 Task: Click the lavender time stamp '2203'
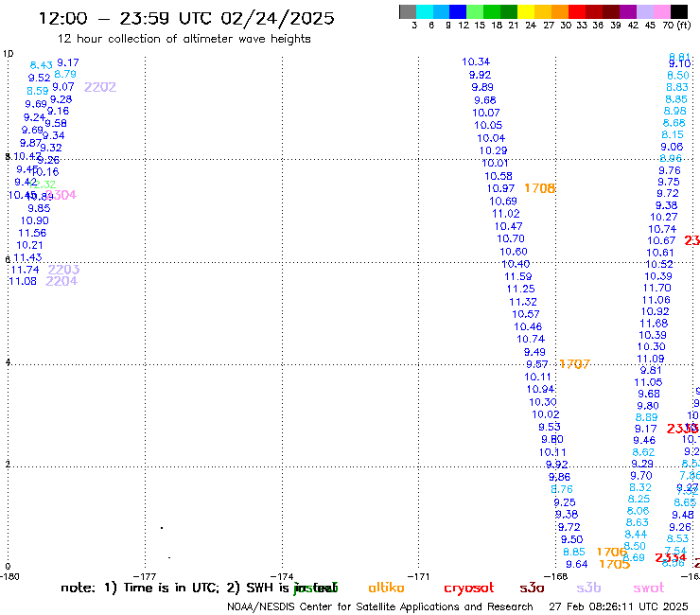click(x=63, y=270)
